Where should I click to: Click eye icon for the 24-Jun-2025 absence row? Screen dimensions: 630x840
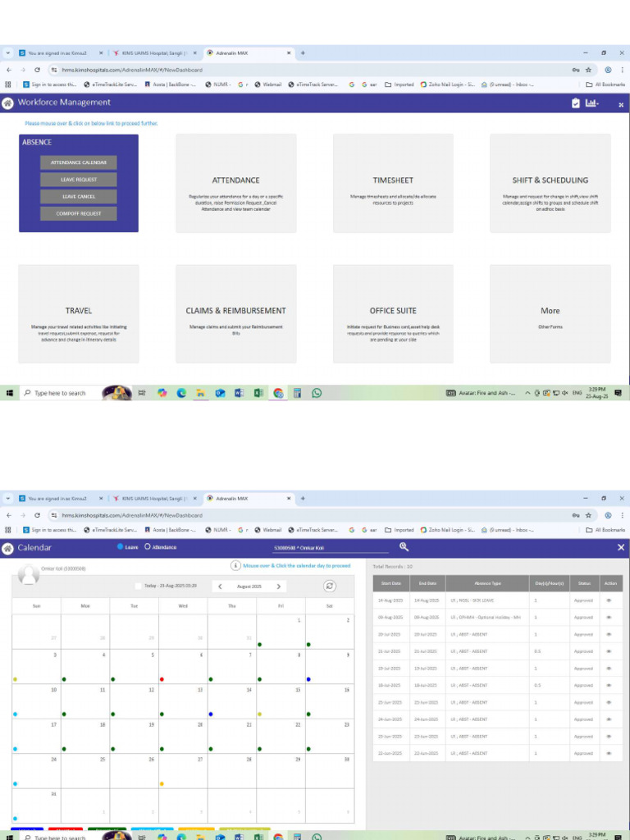pyautogui.click(x=609, y=719)
